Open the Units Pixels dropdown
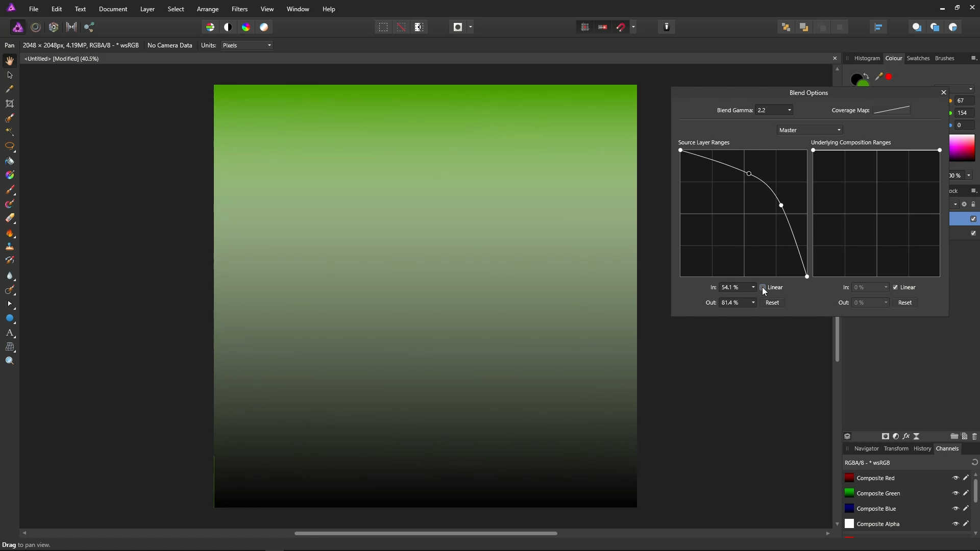The width and height of the screenshot is (980, 551). coord(247,45)
